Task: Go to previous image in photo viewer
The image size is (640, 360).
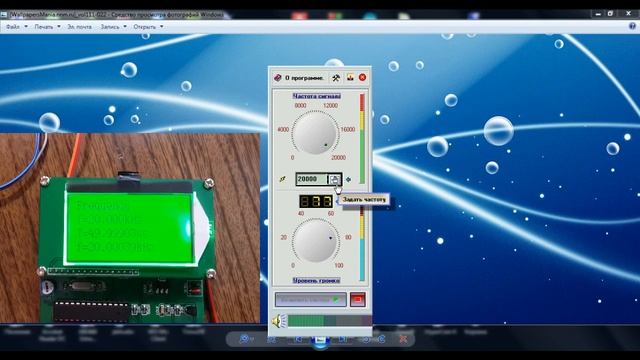Action: (299, 339)
